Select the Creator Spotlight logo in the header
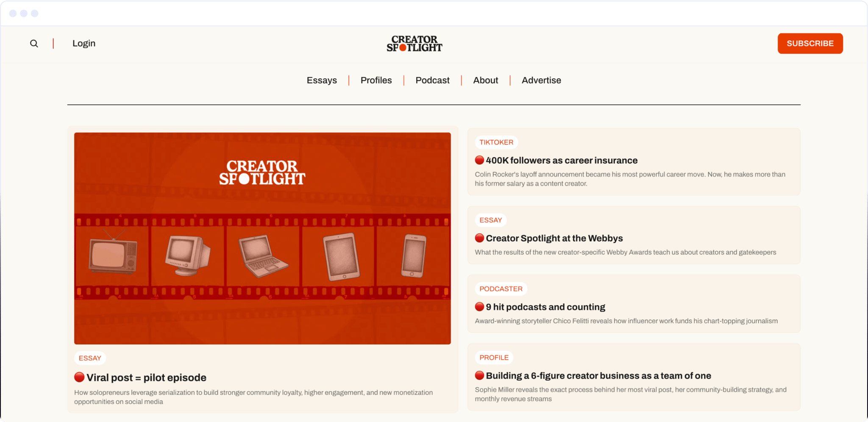 pos(415,43)
